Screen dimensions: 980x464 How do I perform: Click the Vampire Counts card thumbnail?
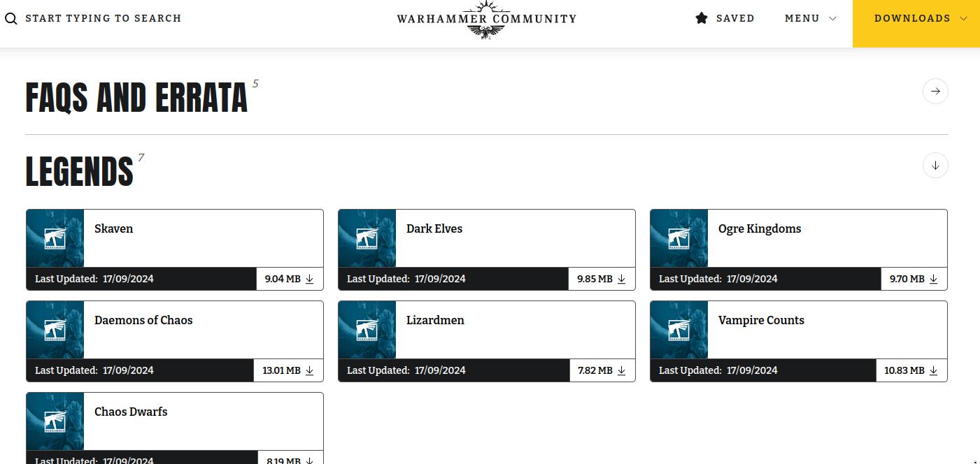pos(679,330)
